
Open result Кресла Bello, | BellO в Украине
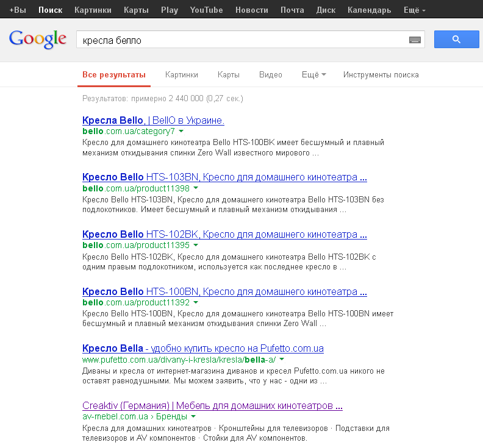(x=153, y=120)
